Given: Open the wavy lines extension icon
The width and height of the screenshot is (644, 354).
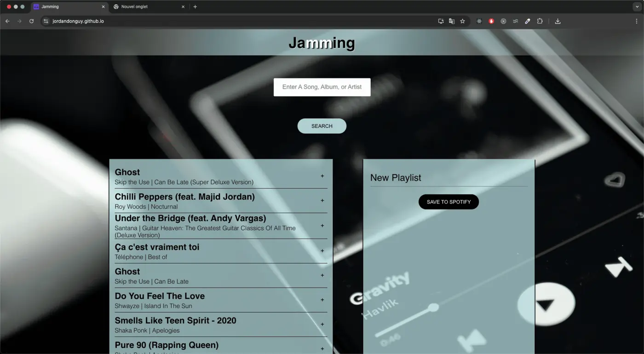Looking at the screenshot, I should tap(516, 21).
